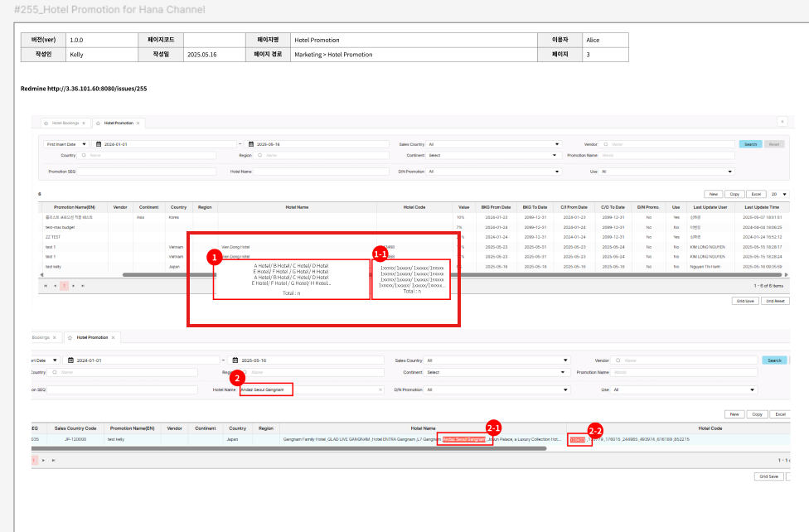Open the end date calendar showing 2025-05-16 in upper panel
This screenshot has width=809, height=532.
tap(253, 143)
